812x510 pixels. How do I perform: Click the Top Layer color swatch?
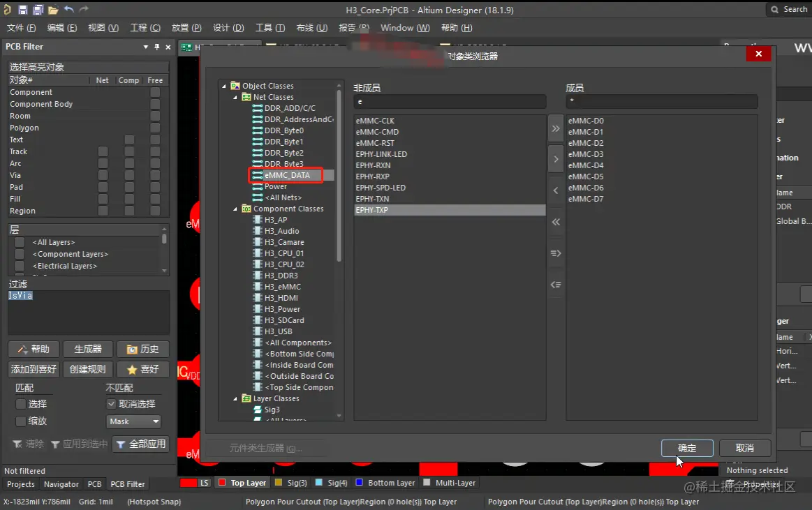tap(222, 483)
